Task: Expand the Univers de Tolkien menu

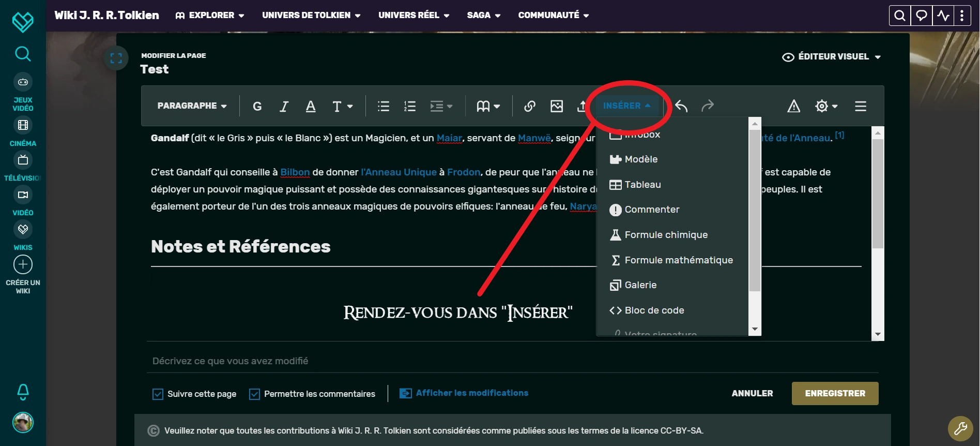Action: tap(311, 16)
